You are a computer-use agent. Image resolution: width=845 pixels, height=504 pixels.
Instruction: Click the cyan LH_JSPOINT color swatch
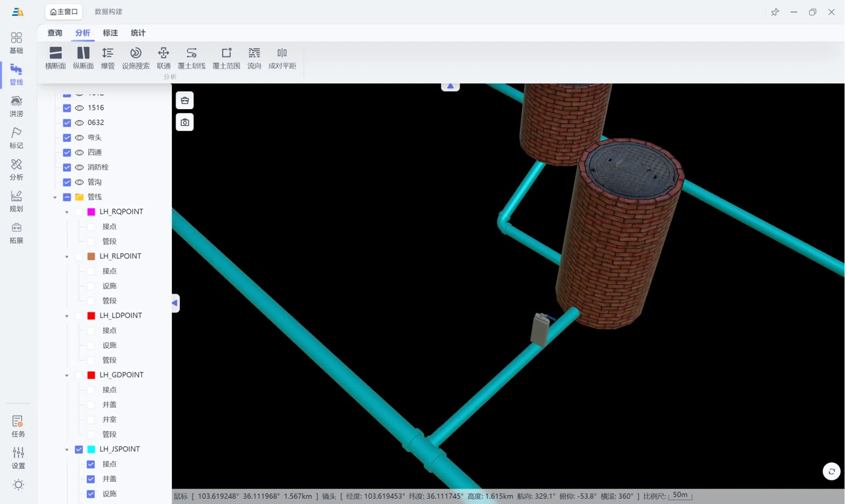coord(91,449)
